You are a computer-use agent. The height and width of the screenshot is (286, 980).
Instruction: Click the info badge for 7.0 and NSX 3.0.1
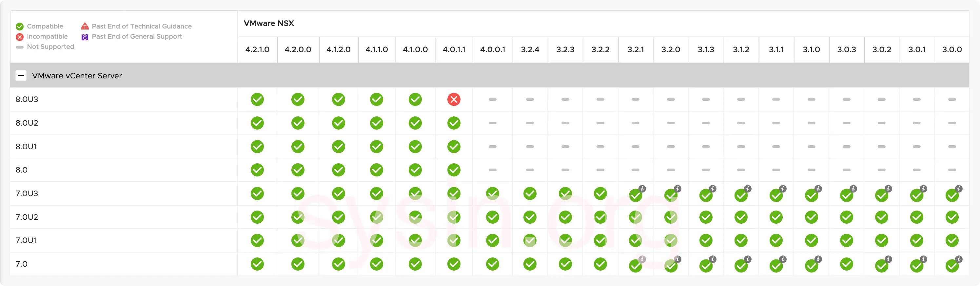tap(923, 259)
